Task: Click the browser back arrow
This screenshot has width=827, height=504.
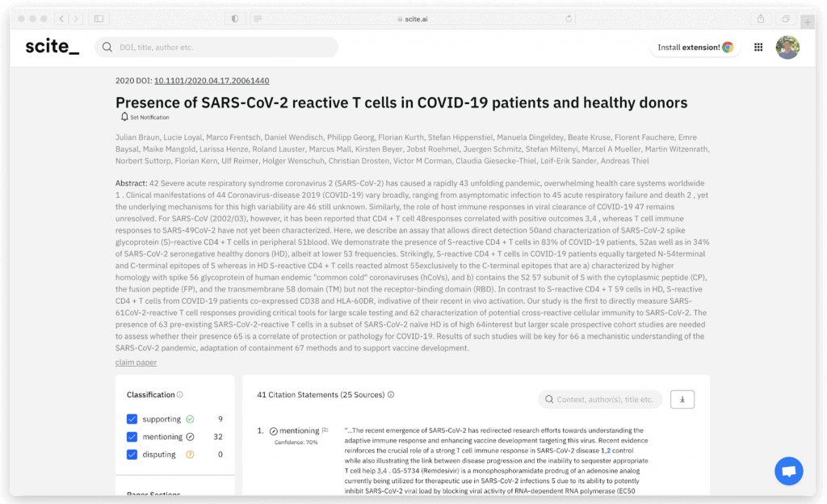Action: 61,17
